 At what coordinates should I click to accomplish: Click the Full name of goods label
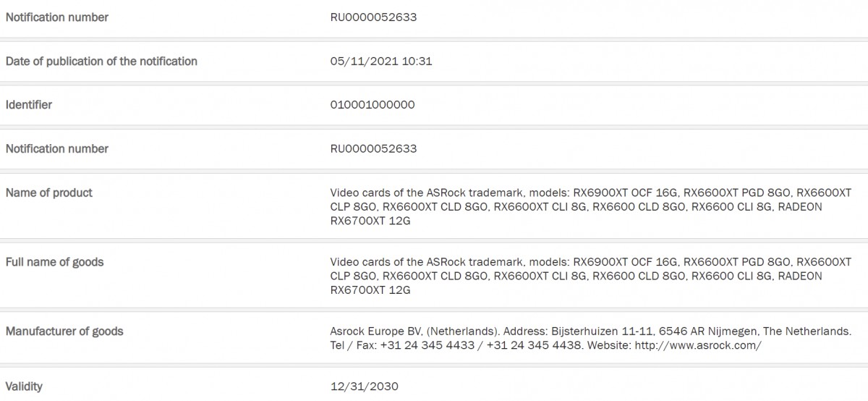tap(55, 262)
